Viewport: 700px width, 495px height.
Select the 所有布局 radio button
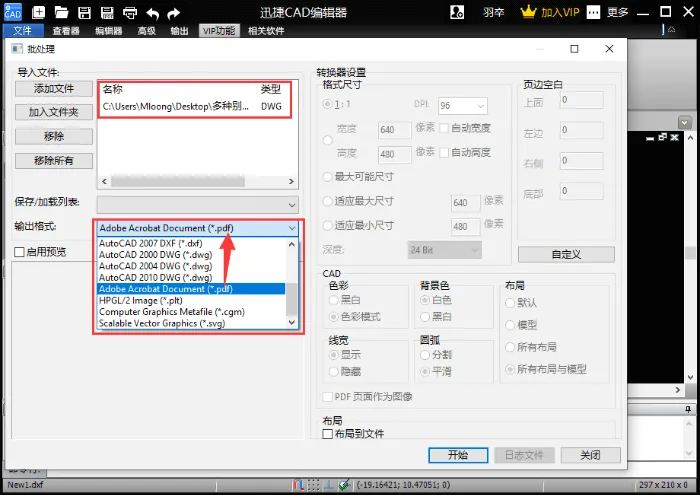[510, 347]
